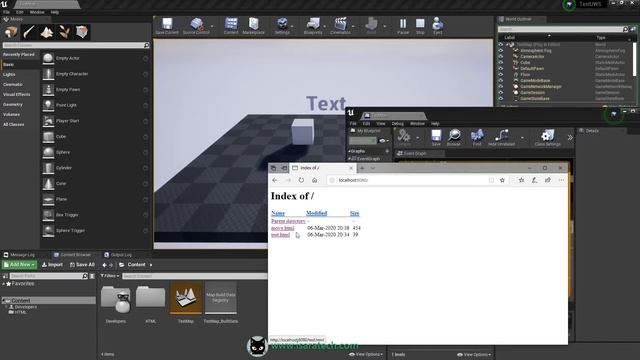Open the Source Control dropdown arrow
This screenshot has width=640, height=360.
click(x=212, y=26)
